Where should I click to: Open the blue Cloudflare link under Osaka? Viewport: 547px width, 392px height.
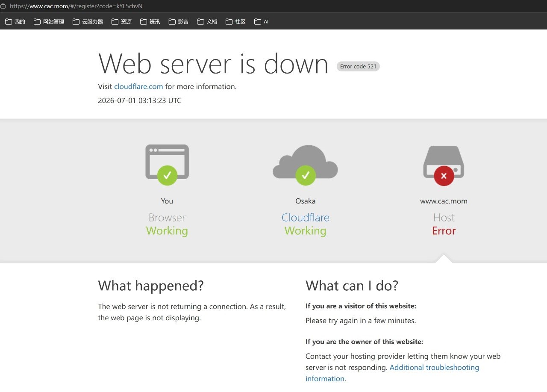pos(305,217)
